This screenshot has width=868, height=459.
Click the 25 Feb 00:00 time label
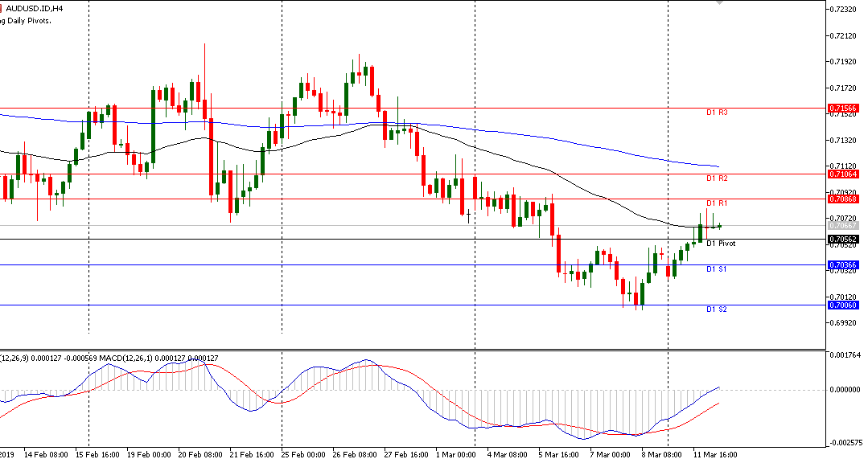[x=302, y=455]
